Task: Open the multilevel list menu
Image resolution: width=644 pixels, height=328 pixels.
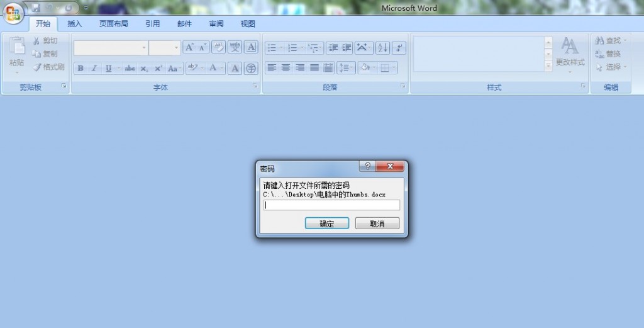Action: click(x=314, y=48)
